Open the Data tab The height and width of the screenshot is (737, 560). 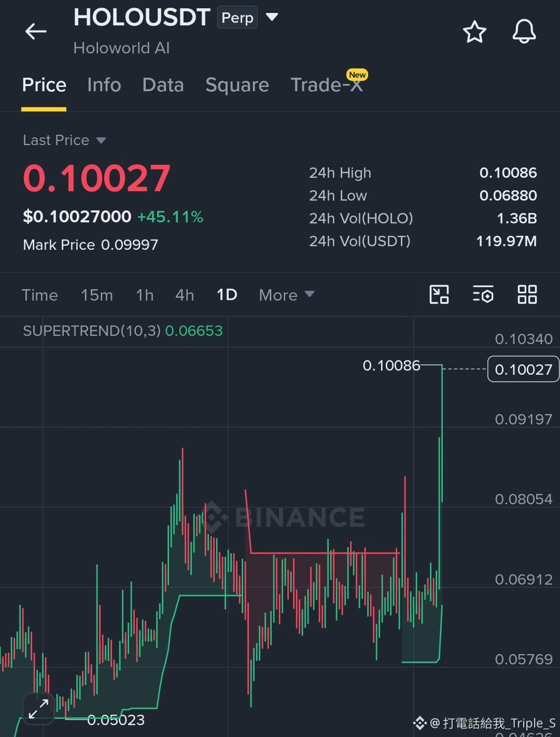pos(163,84)
